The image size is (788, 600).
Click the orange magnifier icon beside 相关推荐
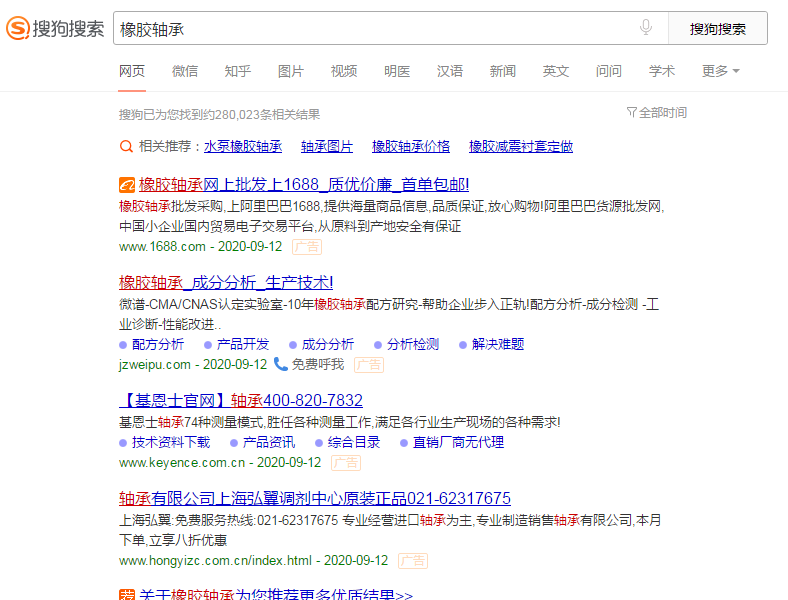point(126,146)
